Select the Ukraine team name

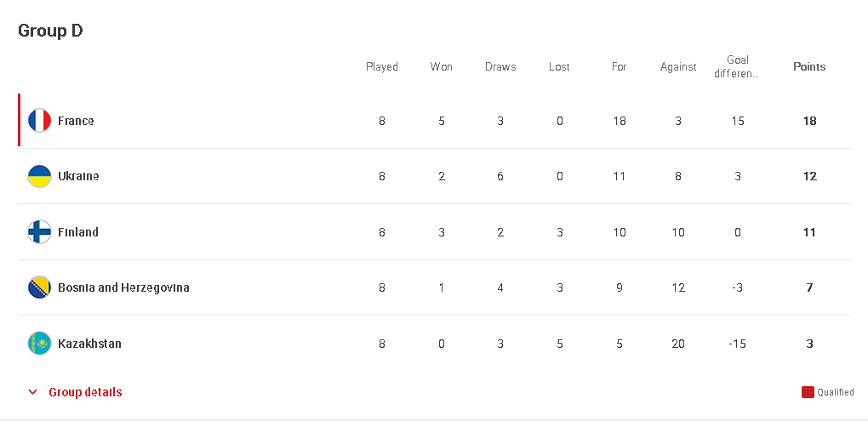(x=78, y=176)
